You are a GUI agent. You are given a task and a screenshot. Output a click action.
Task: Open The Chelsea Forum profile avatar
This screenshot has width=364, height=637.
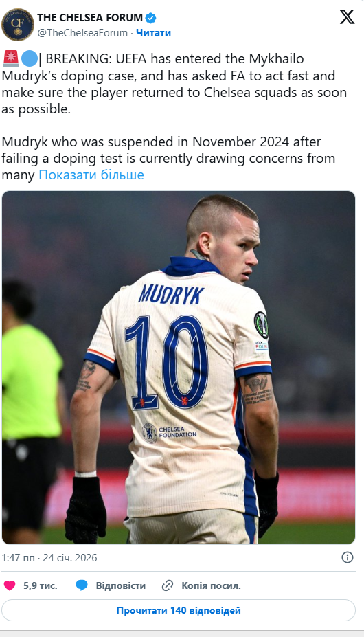tap(18, 24)
